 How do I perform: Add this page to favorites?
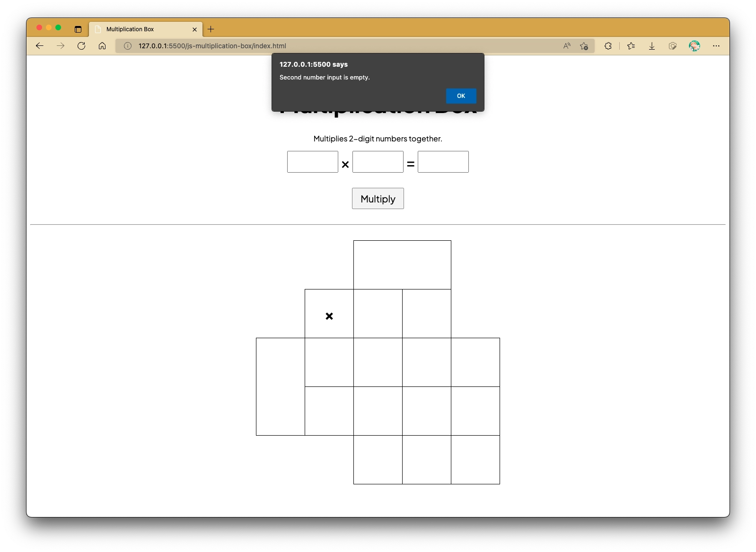[584, 46]
